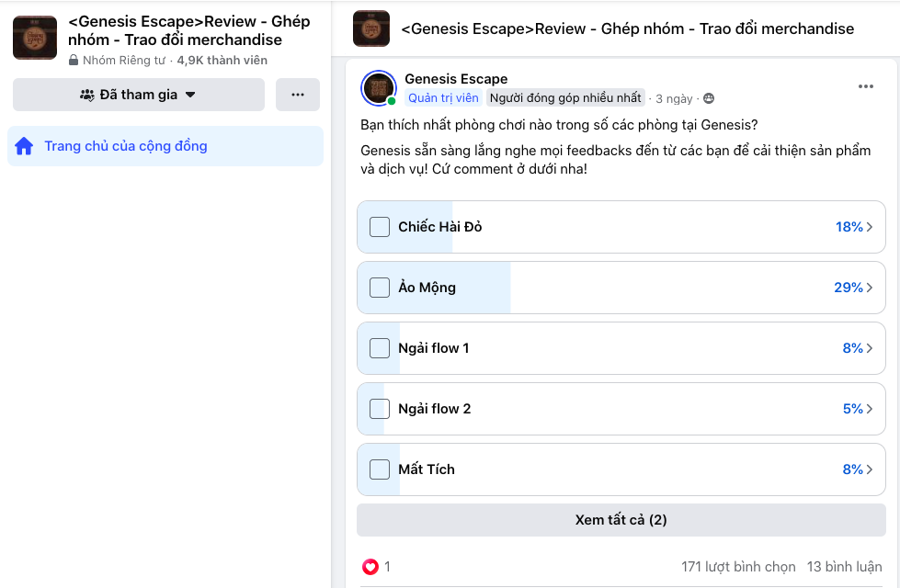Expand voters for Ngải flow 2

872,408
